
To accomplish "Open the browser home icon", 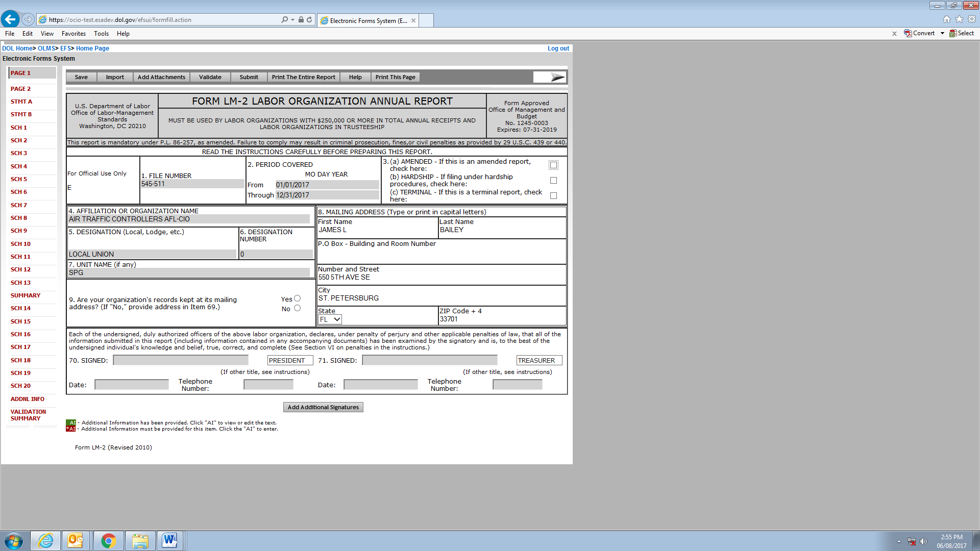I will [x=947, y=19].
